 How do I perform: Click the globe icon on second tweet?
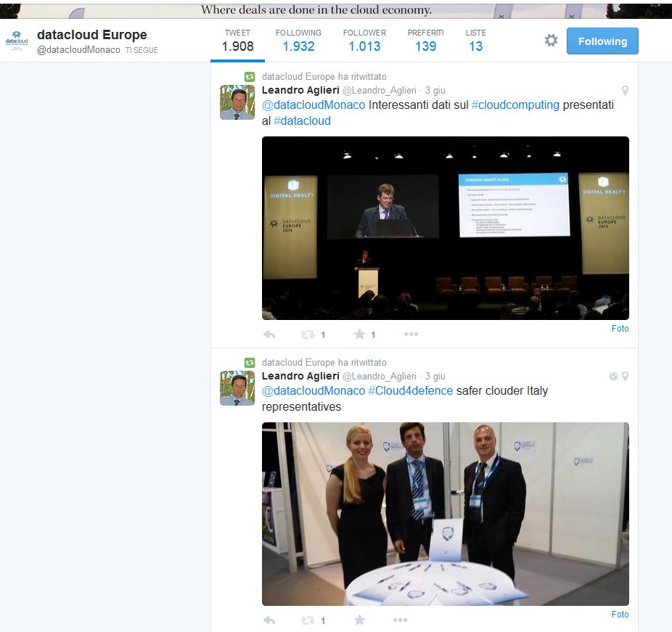click(x=614, y=376)
